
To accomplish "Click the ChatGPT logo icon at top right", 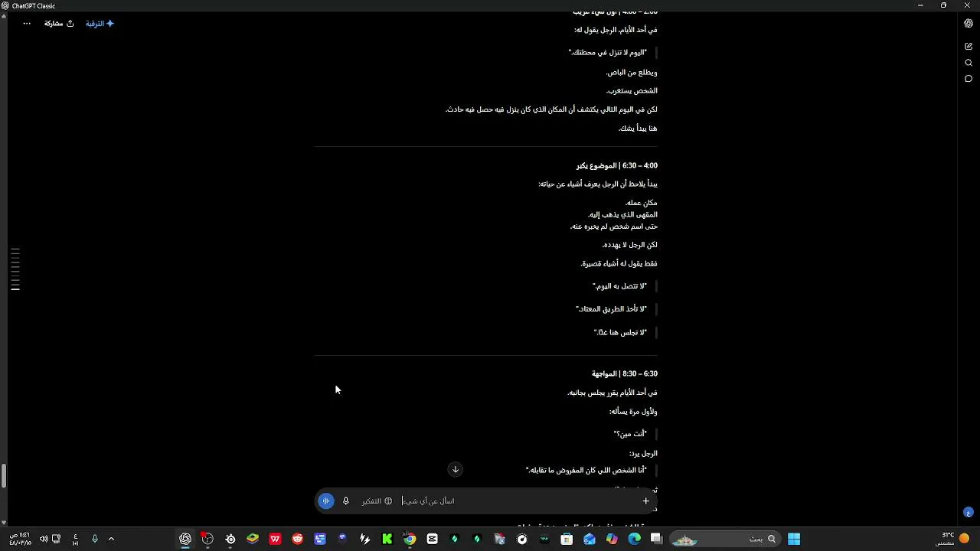I will (x=969, y=24).
